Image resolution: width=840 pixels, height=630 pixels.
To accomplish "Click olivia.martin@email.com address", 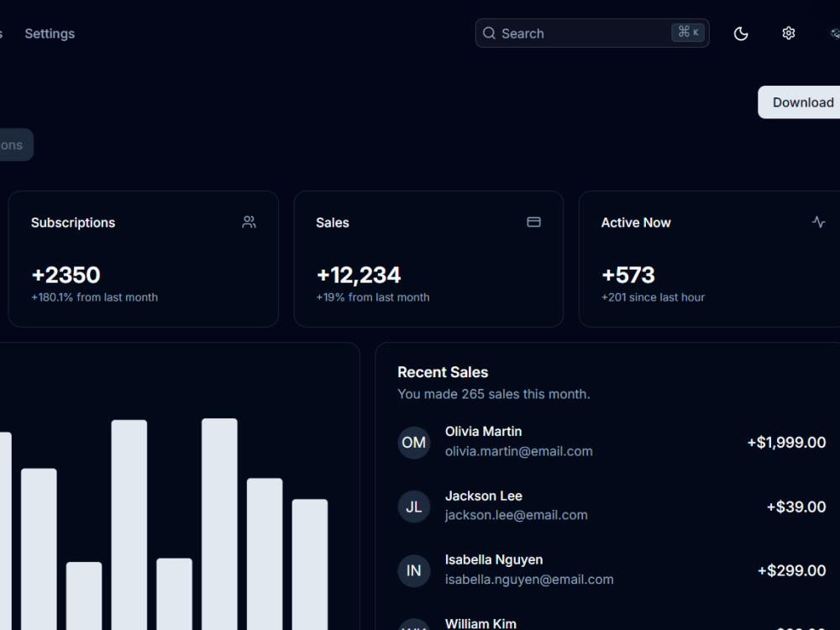I will (518, 452).
